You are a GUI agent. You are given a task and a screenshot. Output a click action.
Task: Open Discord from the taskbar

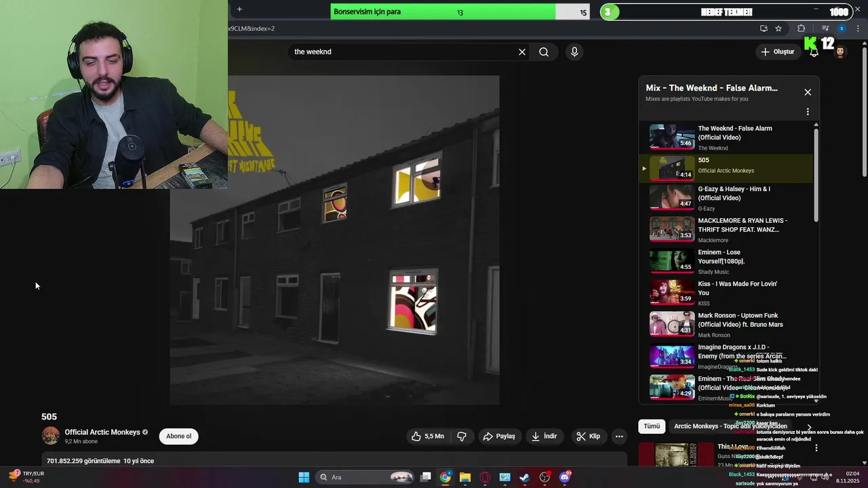pyautogui.click(x=565, y=477)
